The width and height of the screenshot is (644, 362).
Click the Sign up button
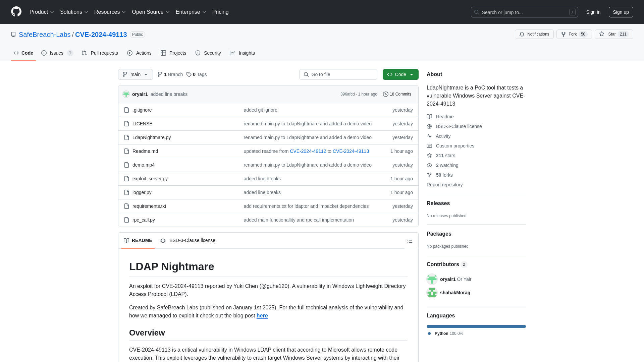(621, 12)
